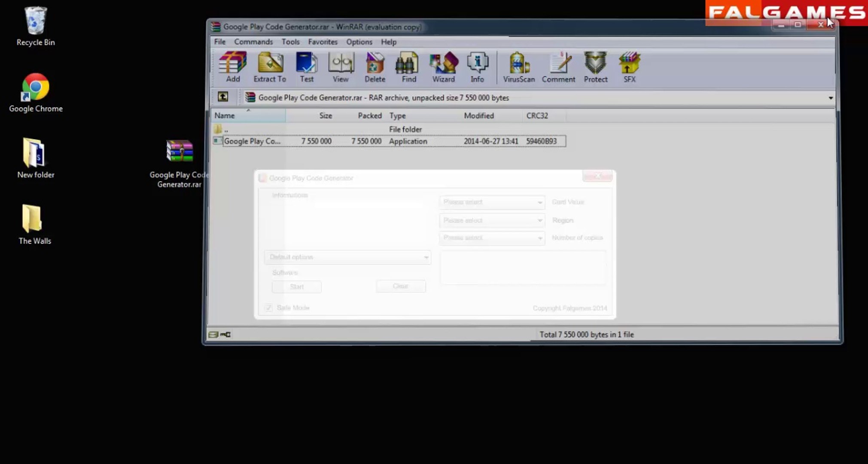The image size is (868, 464).
Task: Open the Find binoculars tool
Action: [408, 67]
